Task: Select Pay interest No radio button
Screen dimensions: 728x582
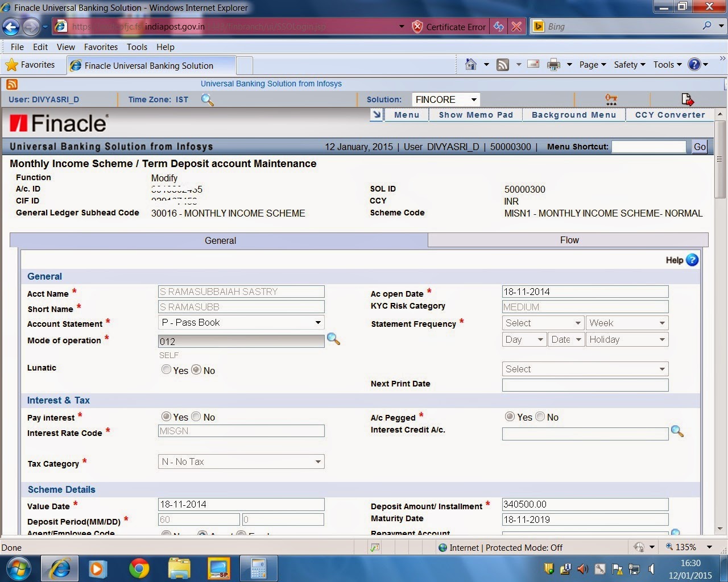Action: click(196, 417)
